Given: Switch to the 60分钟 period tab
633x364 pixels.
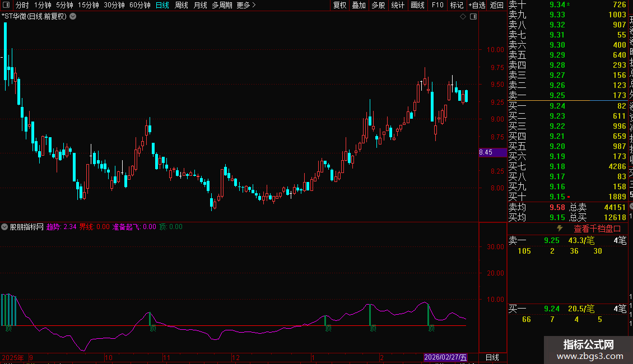Looking at the screenshot, I should click(139, 5).
